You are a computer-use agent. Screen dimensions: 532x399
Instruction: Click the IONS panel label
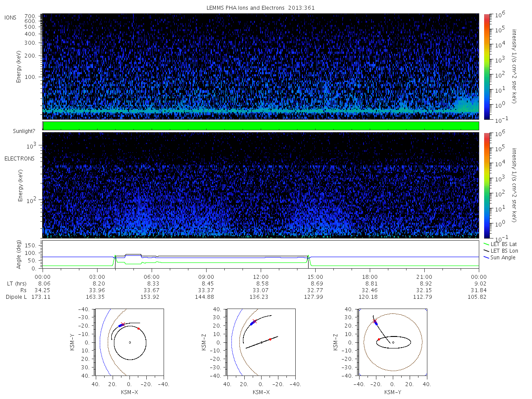pos(11,17)
